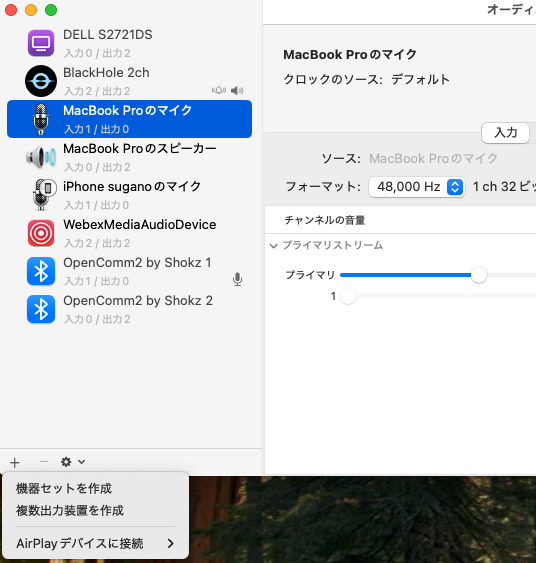Open the AirPlayデバイスに接続 submenu
This screenshot has height=563, width=536.
pos(95,543)
